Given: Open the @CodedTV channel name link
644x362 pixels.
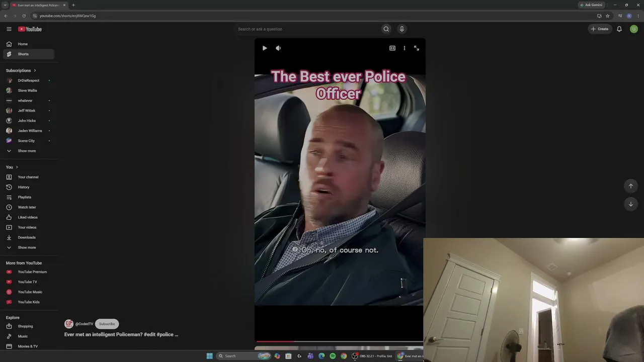Looking at the screenshot, I should click(x=85, y=324).
